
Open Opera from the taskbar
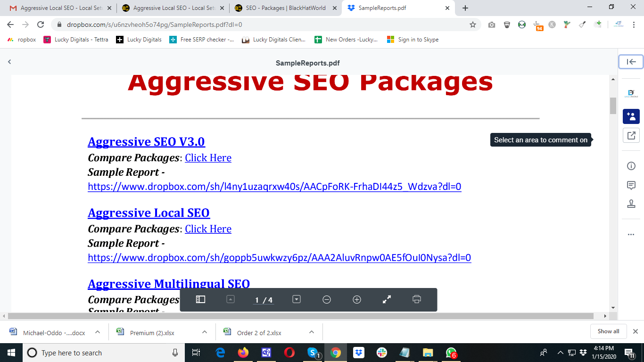pyautogui.click(x=289, y=353)
